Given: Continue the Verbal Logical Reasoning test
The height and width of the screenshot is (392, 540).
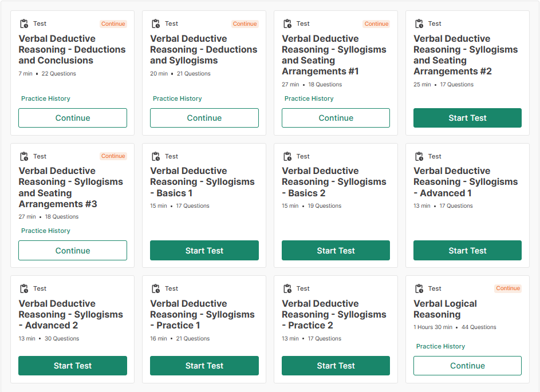Looking at the screenshot, I should click(x=467, y=366).
